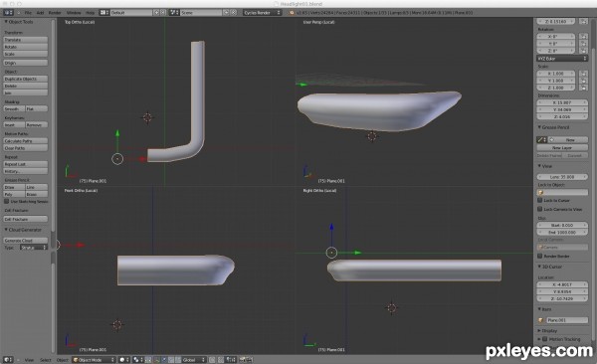The image size is (597, 364).
Task: Open the Add menu
Action: tap(40, 13)
